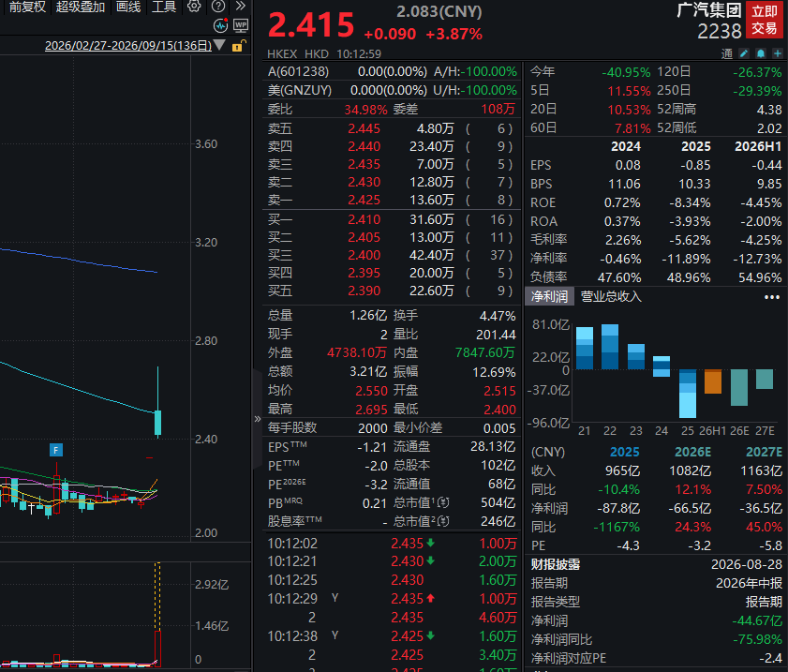Click the latest volume bar in volume chart
Viewport: 788px width, 672px height.
click(x=157, y=649)
